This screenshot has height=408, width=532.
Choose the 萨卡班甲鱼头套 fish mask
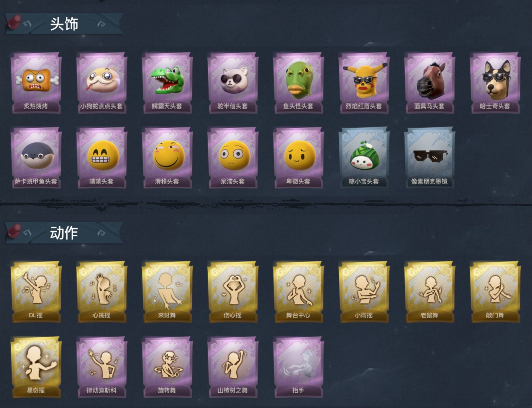pos(36,157)
